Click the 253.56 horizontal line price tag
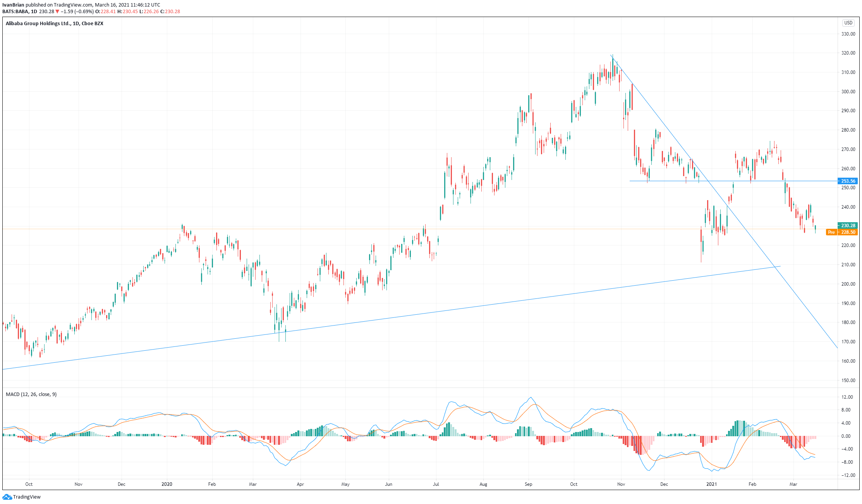This screenshot has width=862, height=504. [x=848, y=181]
